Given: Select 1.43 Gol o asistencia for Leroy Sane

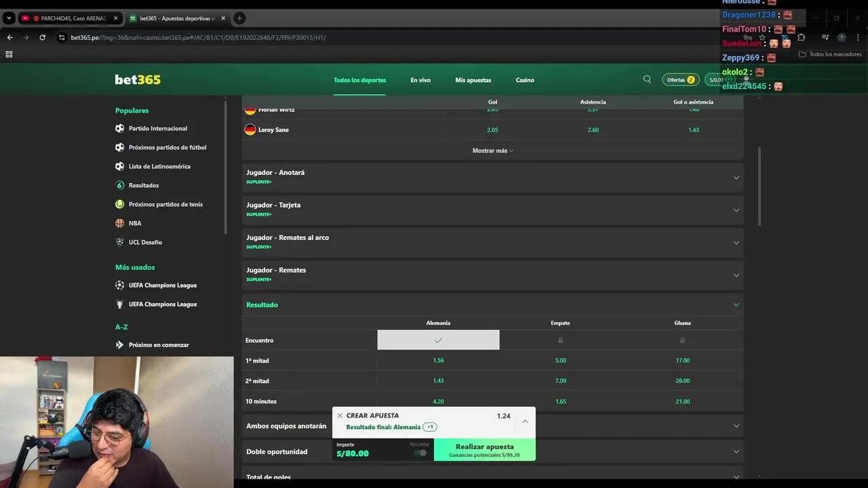Looking at the screenshot, I should [x=693, y=129].
